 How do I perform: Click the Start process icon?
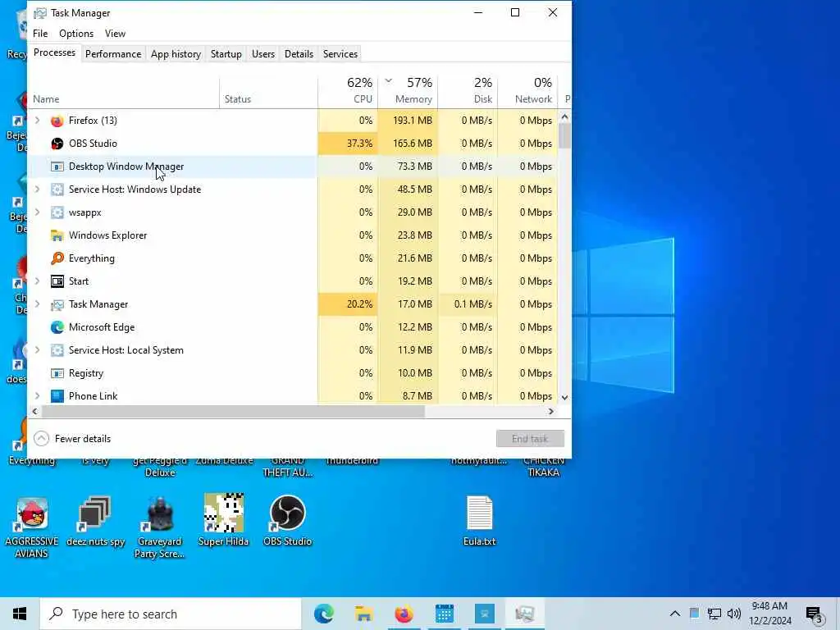(57, 281)
